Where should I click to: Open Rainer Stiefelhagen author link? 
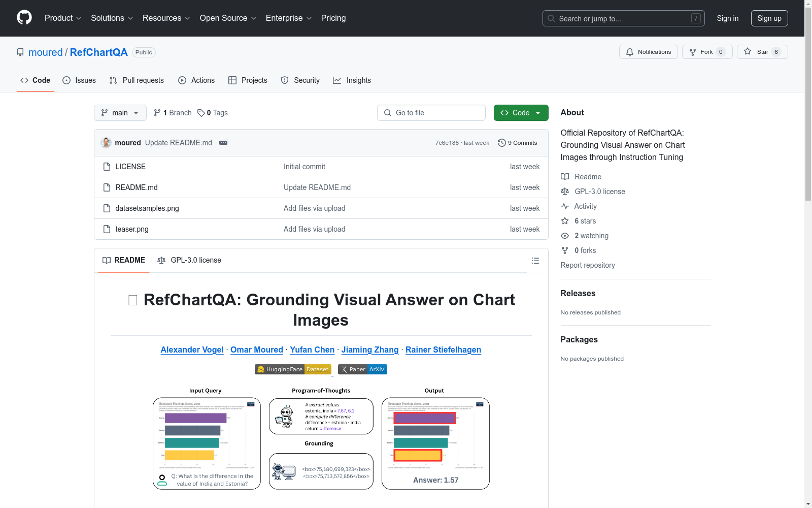coord(443,350)
